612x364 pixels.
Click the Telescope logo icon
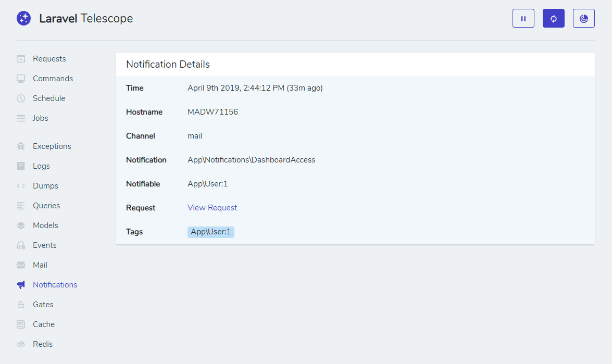point(23,18)
